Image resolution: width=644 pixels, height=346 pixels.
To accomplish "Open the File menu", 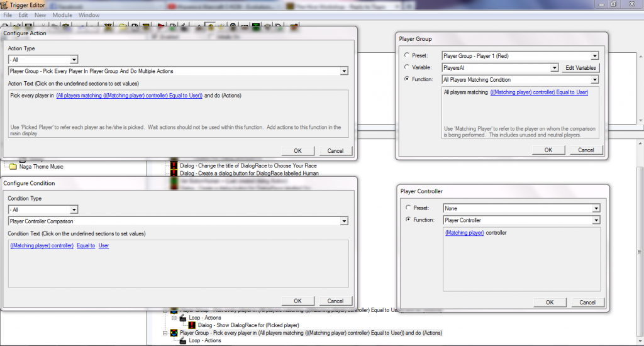I will (8, 15).
